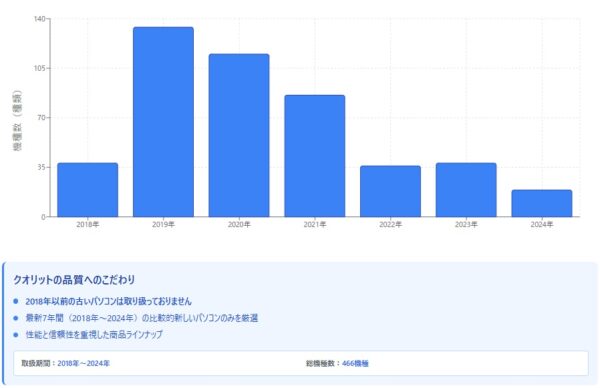
Task: Click the 2019年 x-axis label
Action: click(x=163, y=225)
